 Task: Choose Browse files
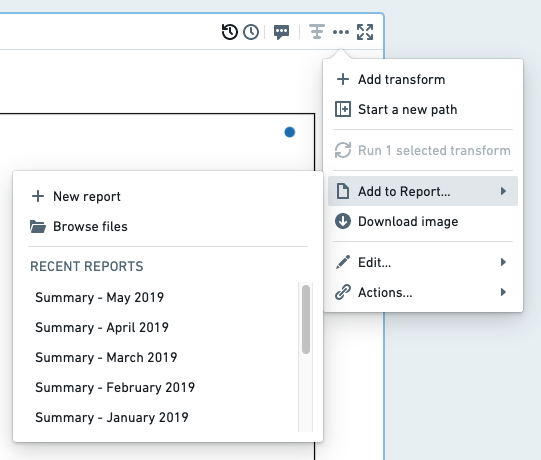click(x=168, y=226)
